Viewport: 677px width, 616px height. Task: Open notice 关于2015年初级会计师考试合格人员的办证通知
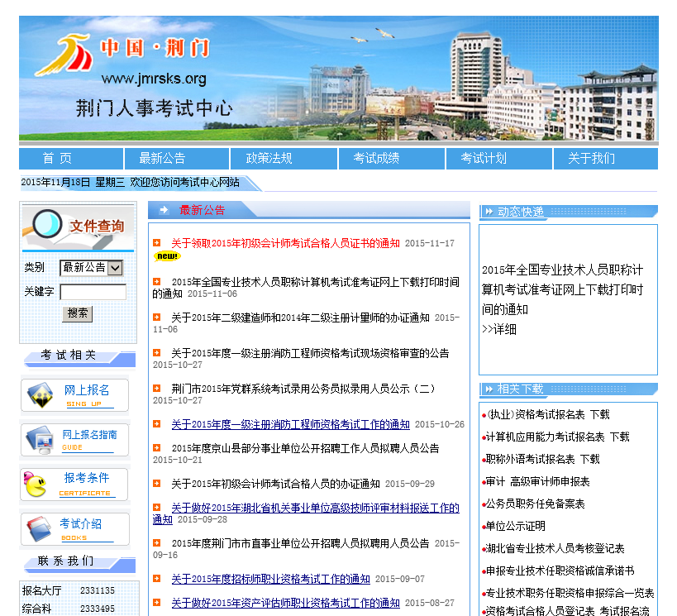275,484
